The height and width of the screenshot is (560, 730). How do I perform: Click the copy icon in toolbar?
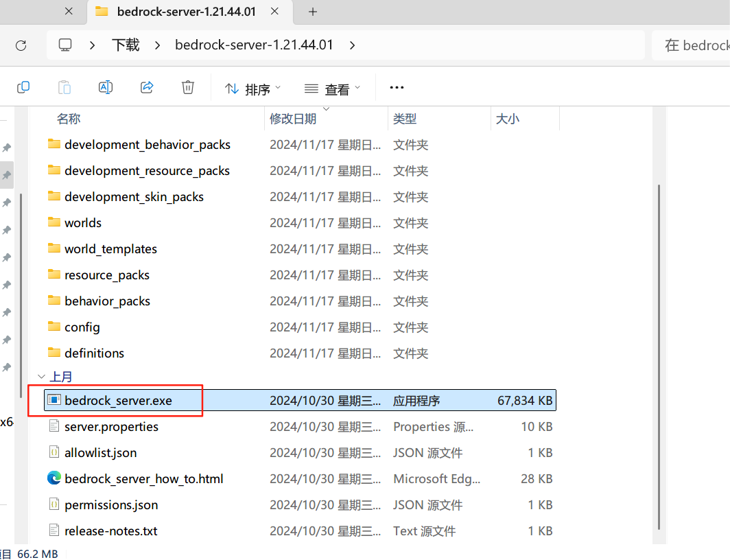[23, 87]
